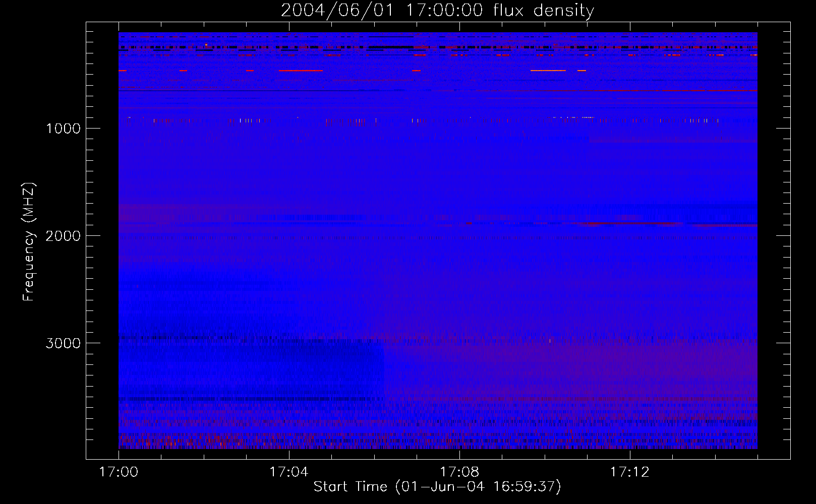
Task: Click the '17:12' time tick label
Action: tap(630, 472)
